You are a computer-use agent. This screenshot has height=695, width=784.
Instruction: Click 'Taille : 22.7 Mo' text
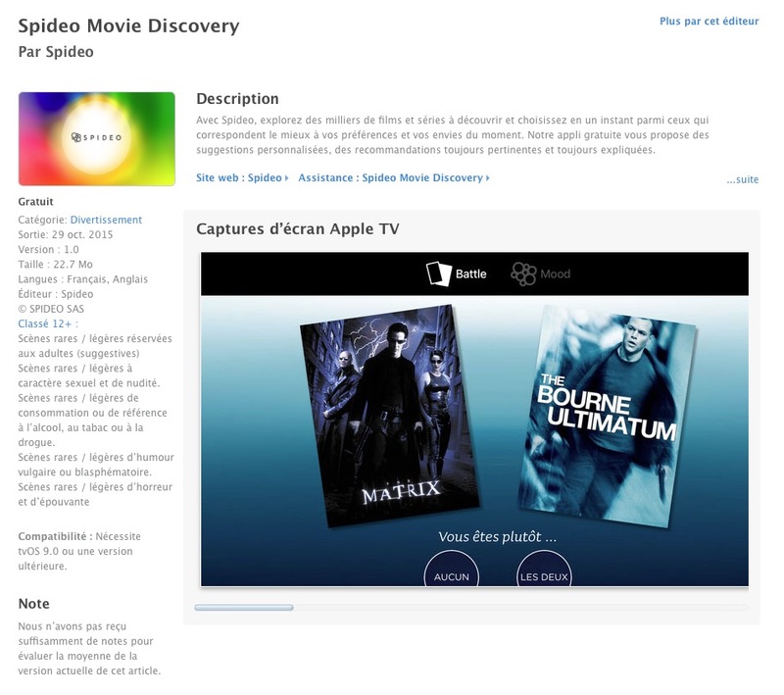coord(56,265)
